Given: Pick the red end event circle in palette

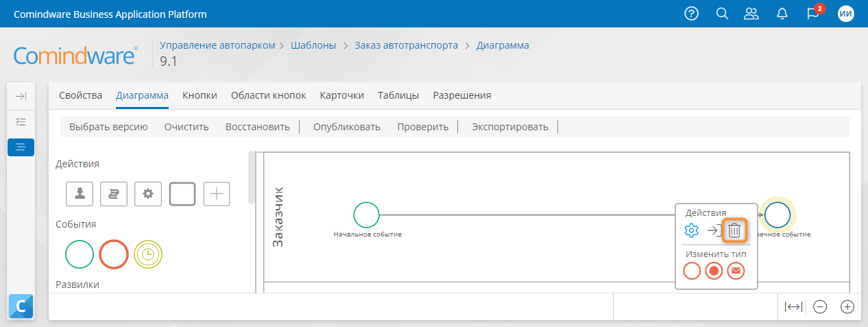Looking at the screenshot, I should 114,254.
